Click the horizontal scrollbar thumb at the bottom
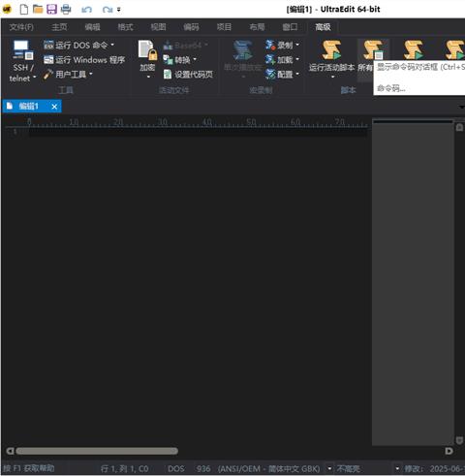Screen dimensions: 465x476 (x=97, y=451)
